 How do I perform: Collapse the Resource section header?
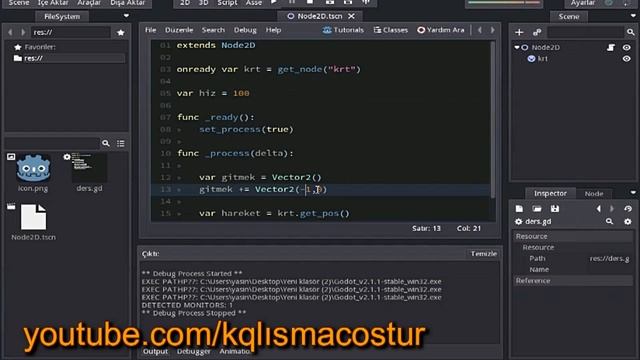click(573, 236)
